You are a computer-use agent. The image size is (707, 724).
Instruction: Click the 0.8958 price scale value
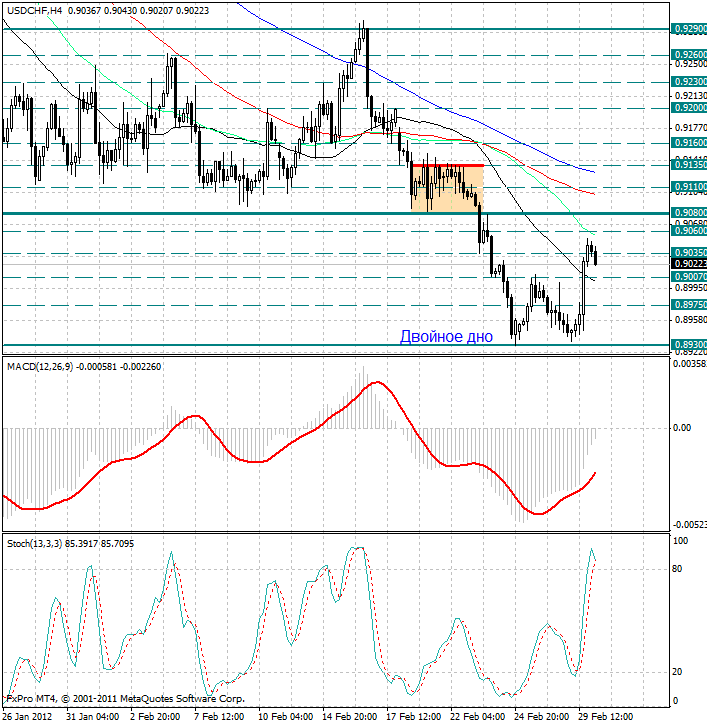tap(690, 320)
